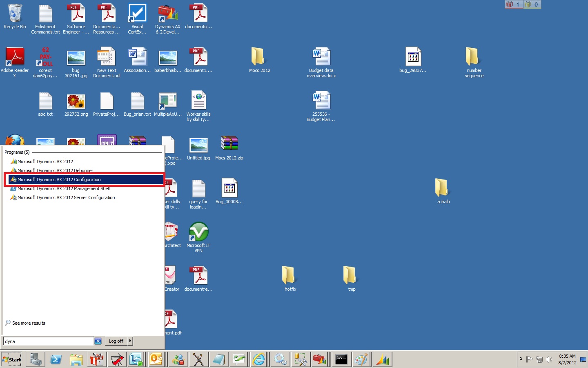The width and height of the screenshot is (588, 368).
Task: Expand the arrow next to Log off
Action: (x=130, y=341)
